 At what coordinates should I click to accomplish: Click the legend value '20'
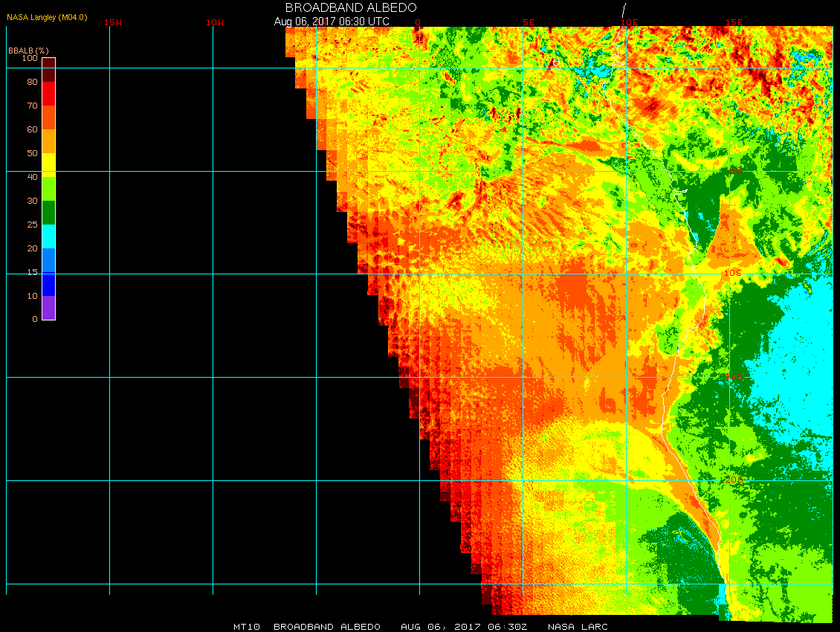(33, 248)
